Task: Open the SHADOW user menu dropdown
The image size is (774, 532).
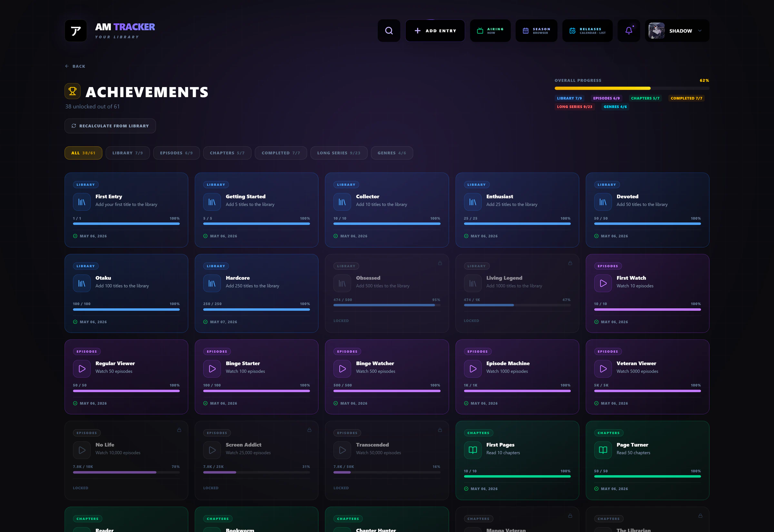Action: pyautogui.click(x=677, y=31)
